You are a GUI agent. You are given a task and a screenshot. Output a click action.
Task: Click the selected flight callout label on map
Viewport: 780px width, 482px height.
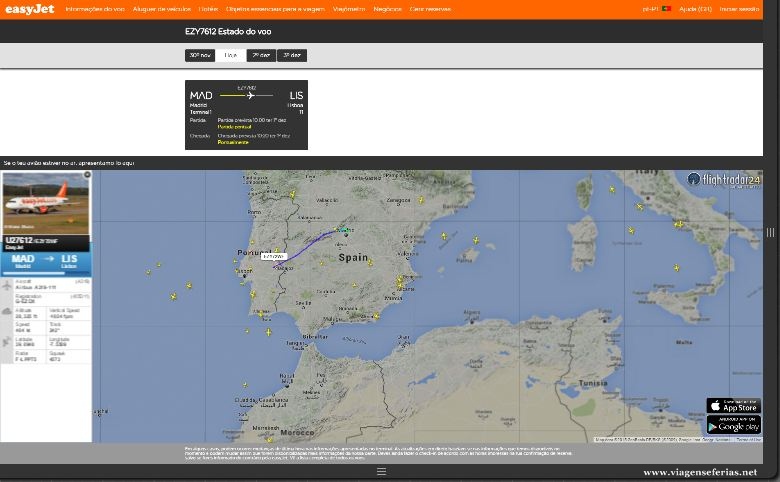click(x=273, y=257)
